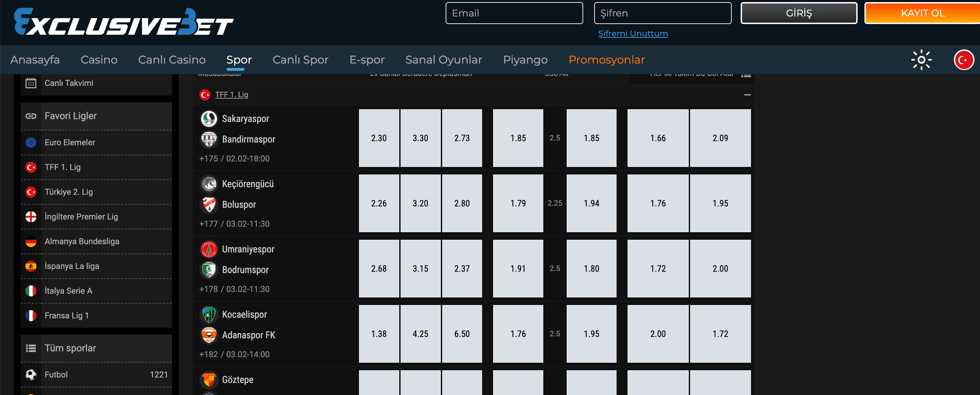This screenshot has width=980, height=395.
Task: Select Bodrumspor away odds 2.37
Action: pos(462,269)
